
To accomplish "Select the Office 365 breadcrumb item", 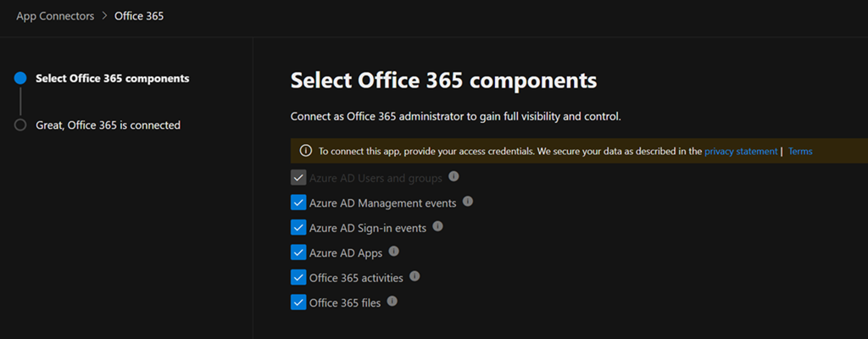I will 139,17.
